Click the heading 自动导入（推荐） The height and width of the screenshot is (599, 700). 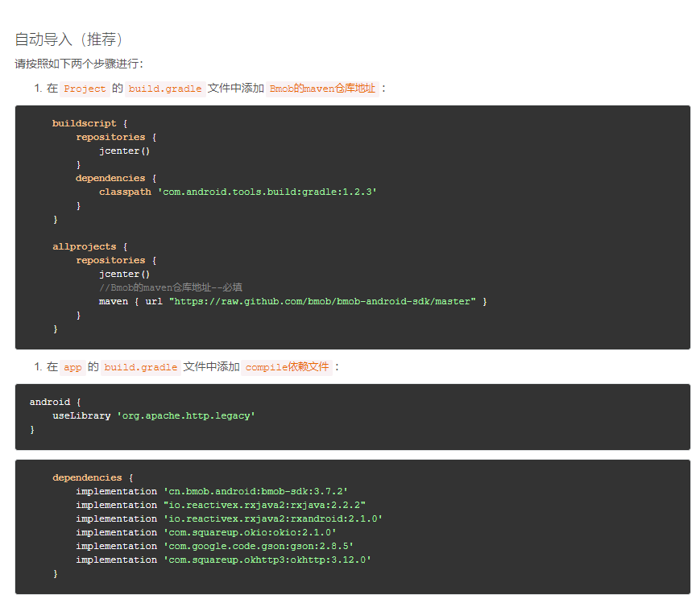[x=69, y=39]
